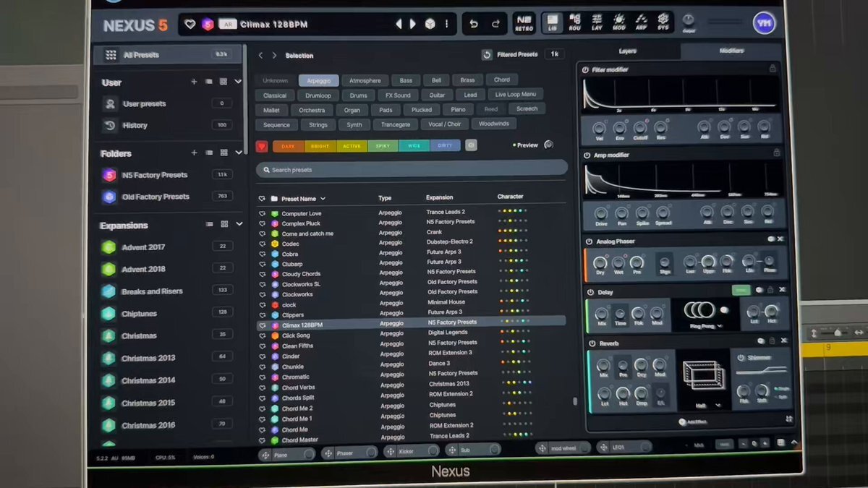The width and height of the screenshot is (868, 488).
Task: Toggle the Delay sync button
Action: (741, 291)
